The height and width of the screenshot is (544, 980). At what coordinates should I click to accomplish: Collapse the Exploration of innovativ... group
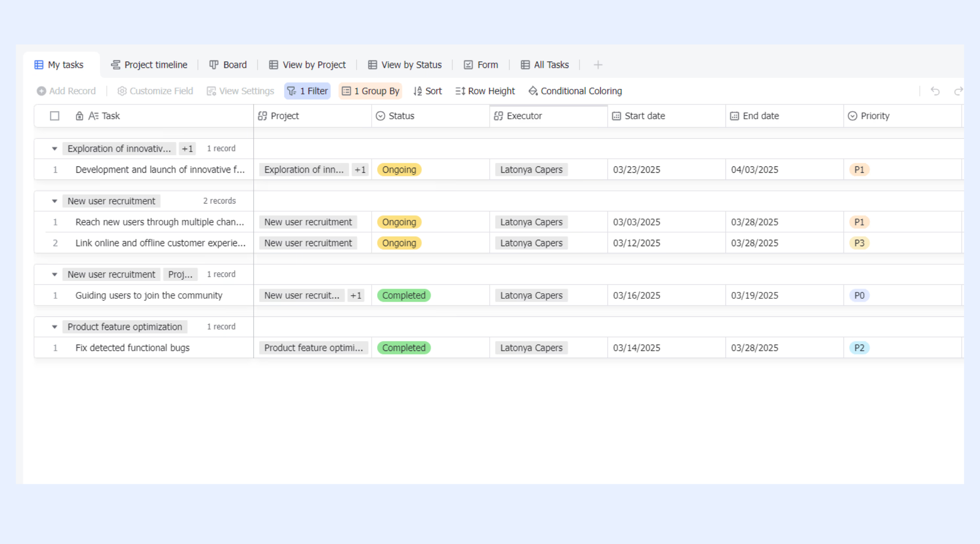pyautogui.click(x=54, y=149)
